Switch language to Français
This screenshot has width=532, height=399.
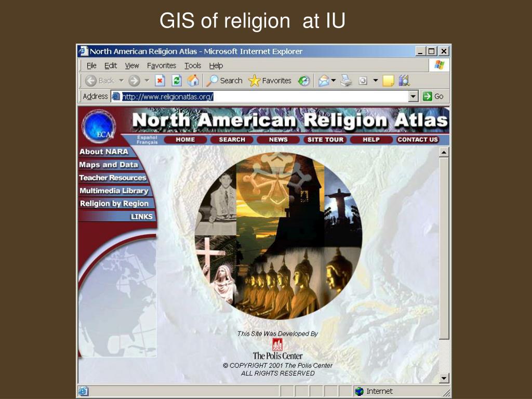147,142
